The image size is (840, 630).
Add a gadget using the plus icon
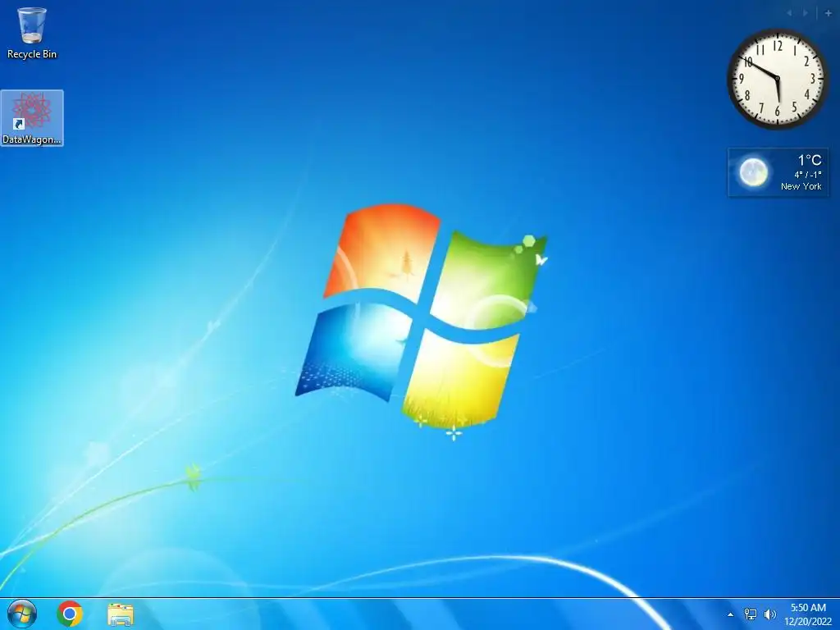coord(829,13)
